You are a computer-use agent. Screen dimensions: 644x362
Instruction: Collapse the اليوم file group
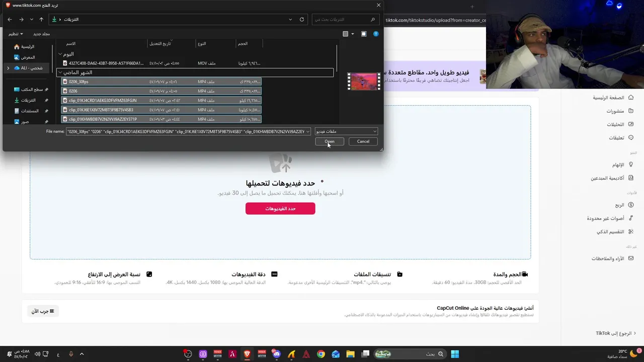pyautogui.click(x=60, y=54)
